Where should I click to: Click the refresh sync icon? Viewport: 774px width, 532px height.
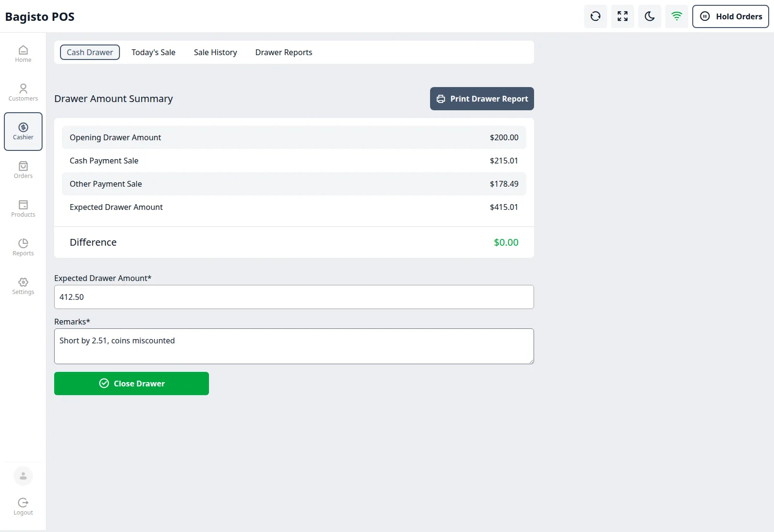coord(595,16)
